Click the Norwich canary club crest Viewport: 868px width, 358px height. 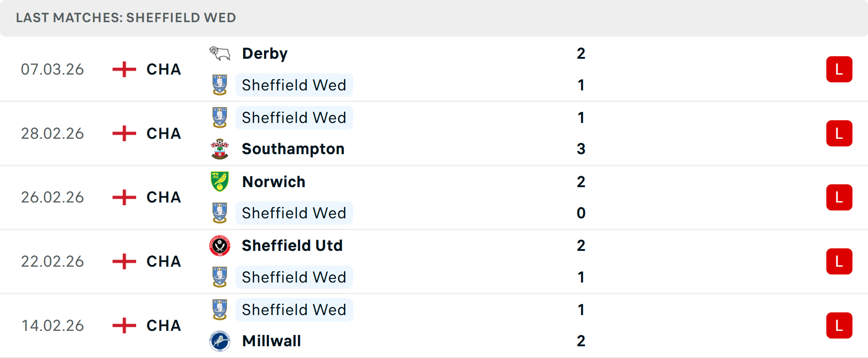pyautogui.click(x=220, y=181)
